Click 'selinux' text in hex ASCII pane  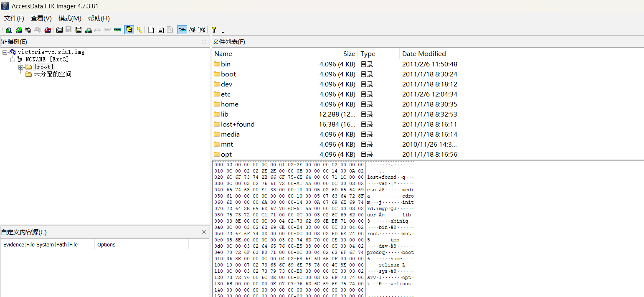click(x=389, y=265)
